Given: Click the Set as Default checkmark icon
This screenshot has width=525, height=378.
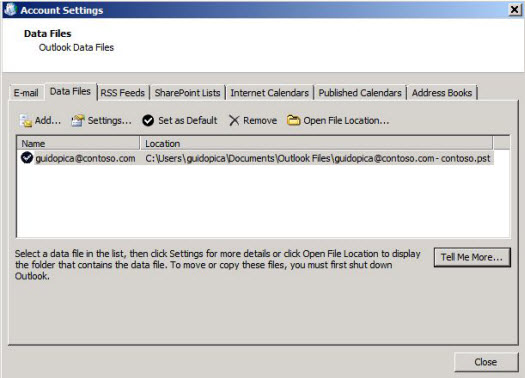Looking at the screenshot, I should (148, 121).
